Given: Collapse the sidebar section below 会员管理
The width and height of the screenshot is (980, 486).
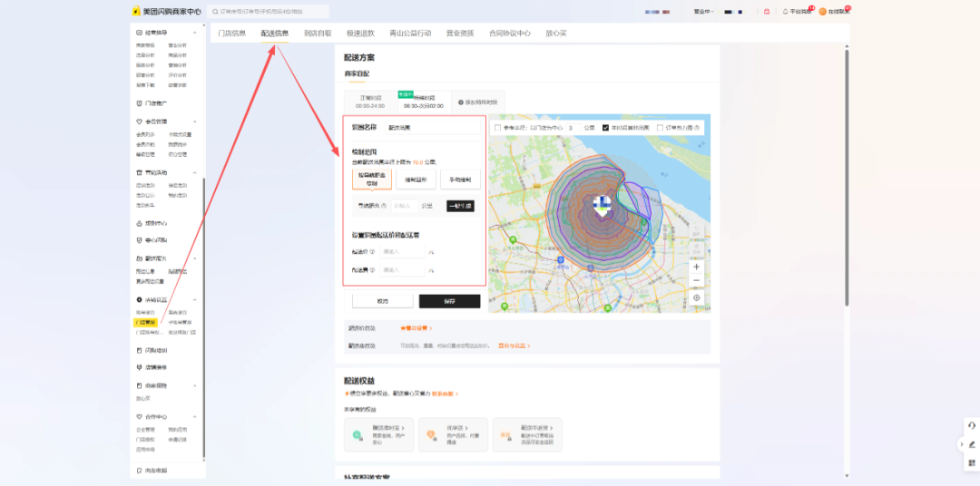Looking at the screenshot, I should point(194,172).
